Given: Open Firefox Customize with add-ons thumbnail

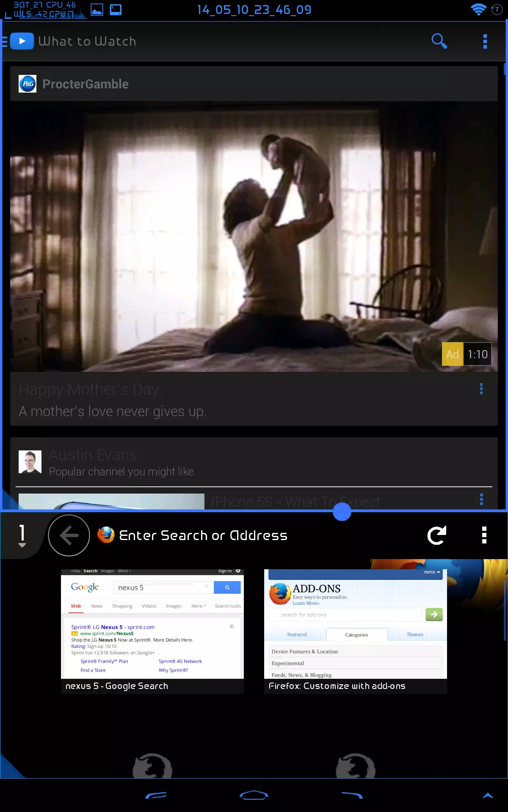Looking at the screenshot, I should tap(356, 630).
